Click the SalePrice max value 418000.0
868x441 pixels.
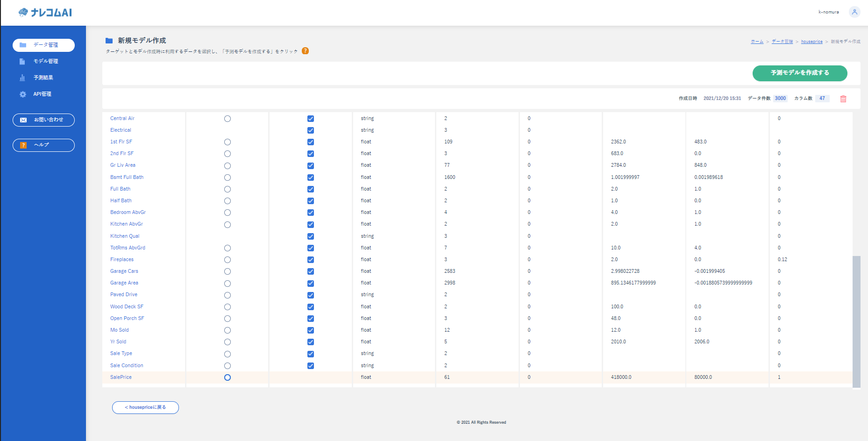[621, 377]
